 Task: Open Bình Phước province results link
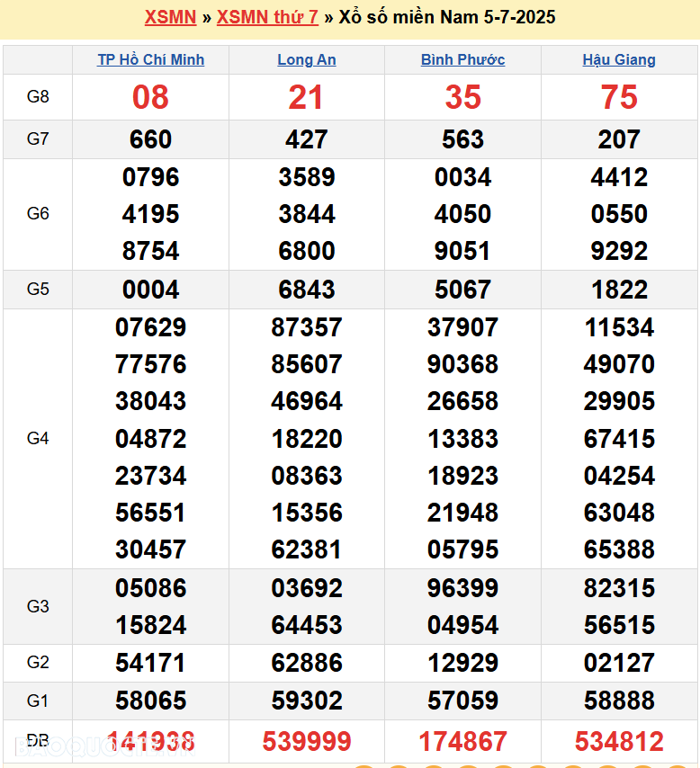462,60
